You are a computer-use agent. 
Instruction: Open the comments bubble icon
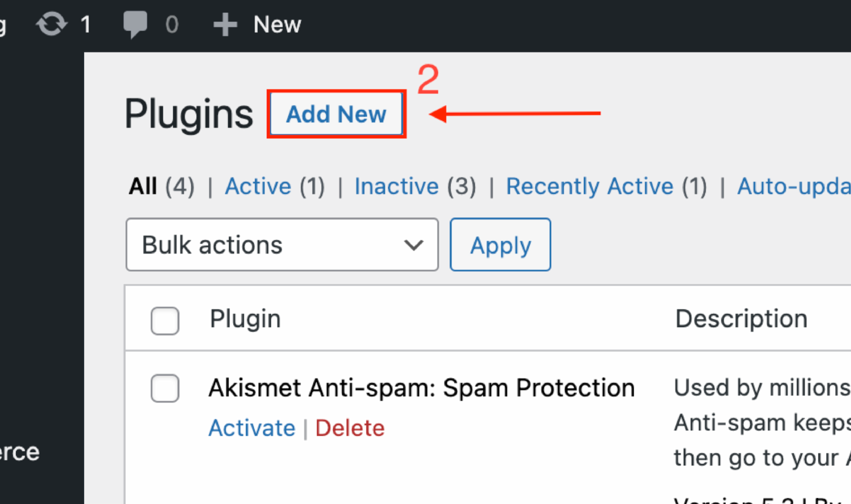[135, 24]
